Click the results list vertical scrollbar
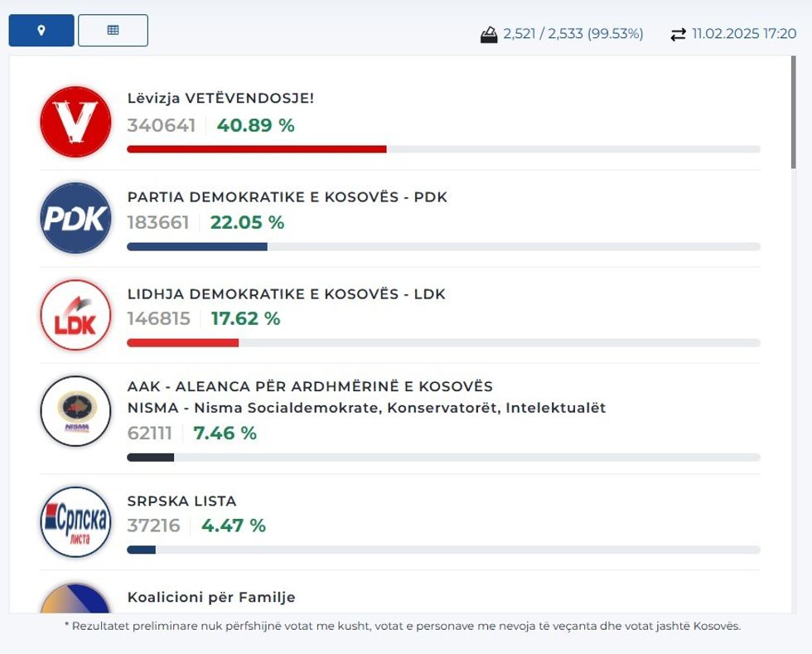Viewport: 812px width, 654px height. click(x=794, y=116)
